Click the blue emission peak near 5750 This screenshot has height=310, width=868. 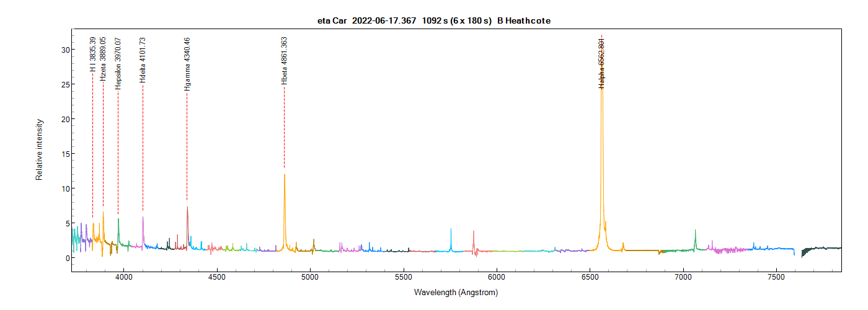click(451, 230)
